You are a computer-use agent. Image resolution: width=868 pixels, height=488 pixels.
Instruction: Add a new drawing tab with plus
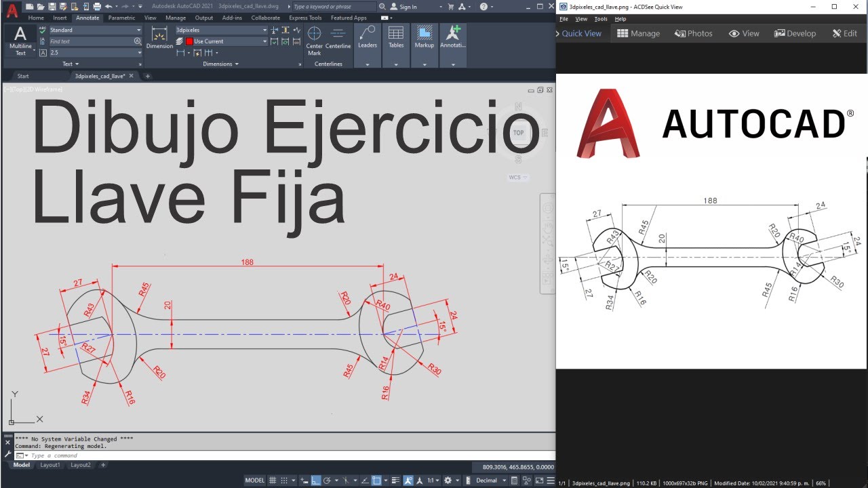click(148, 76)
